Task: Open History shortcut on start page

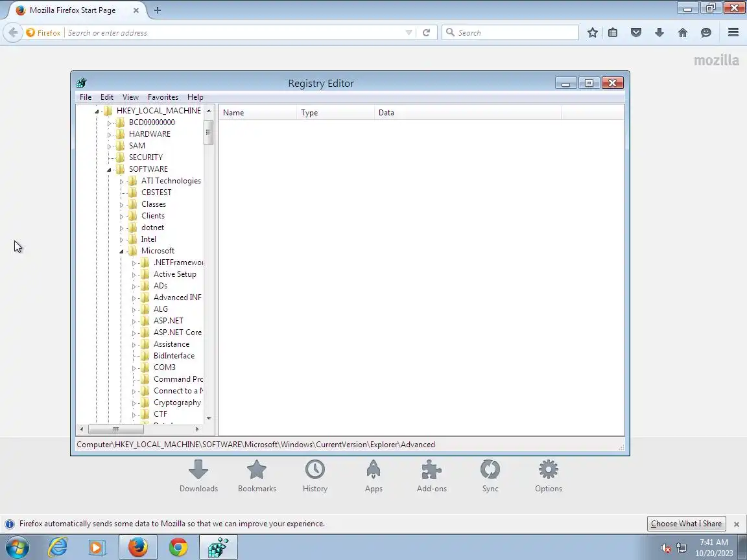Action: click(315, 476)
